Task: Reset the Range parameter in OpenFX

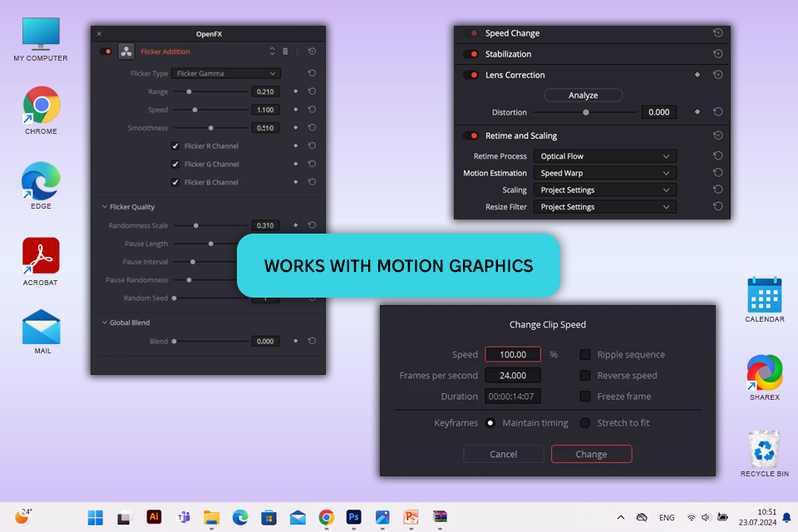Action: click(312, 91)
